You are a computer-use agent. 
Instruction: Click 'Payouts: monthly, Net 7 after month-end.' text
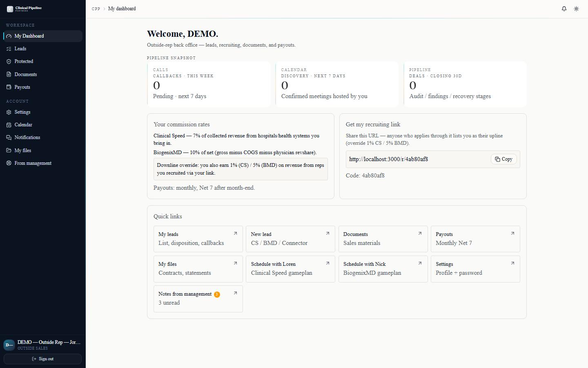[x=204, y=188]
